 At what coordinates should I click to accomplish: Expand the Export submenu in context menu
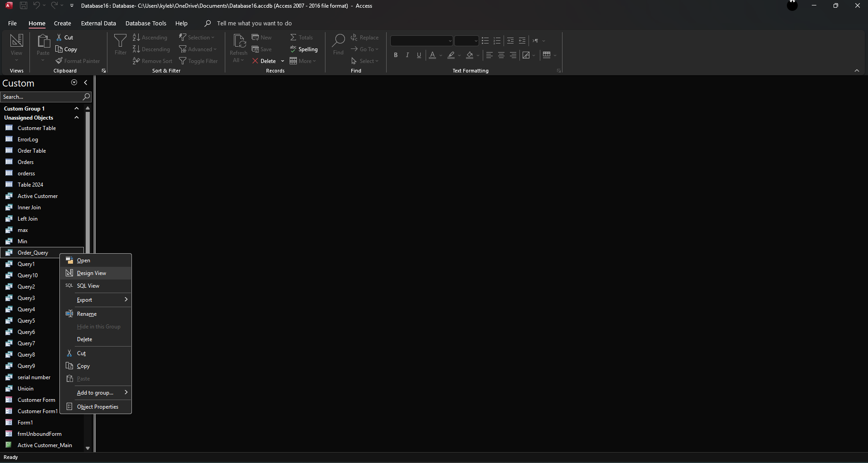pyautogui.click(x=96, y=299)
